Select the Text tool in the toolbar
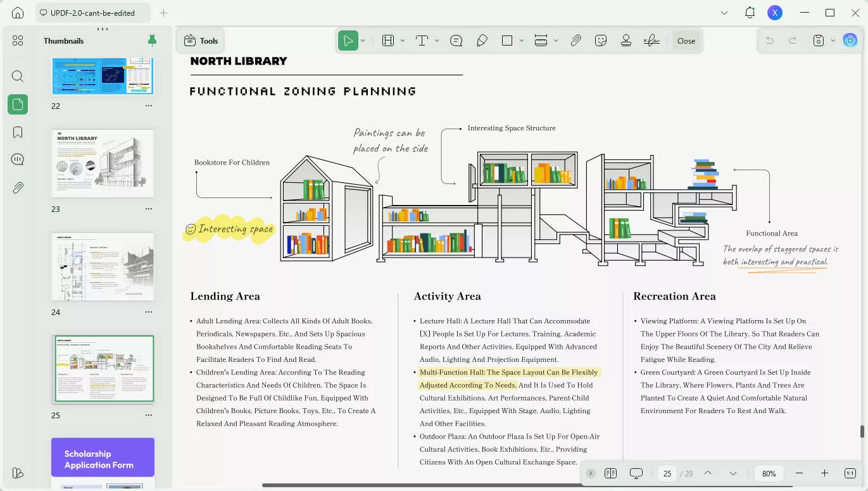 [x=421, y=40]
